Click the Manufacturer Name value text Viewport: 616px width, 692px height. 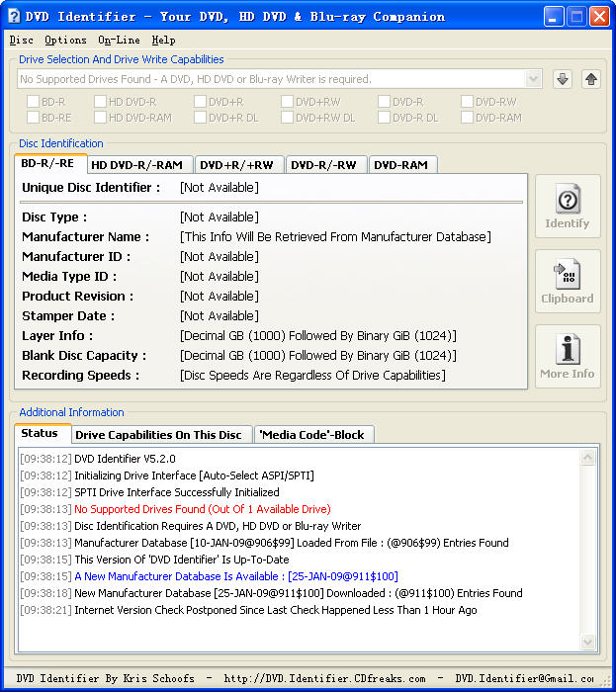(335, 237)
